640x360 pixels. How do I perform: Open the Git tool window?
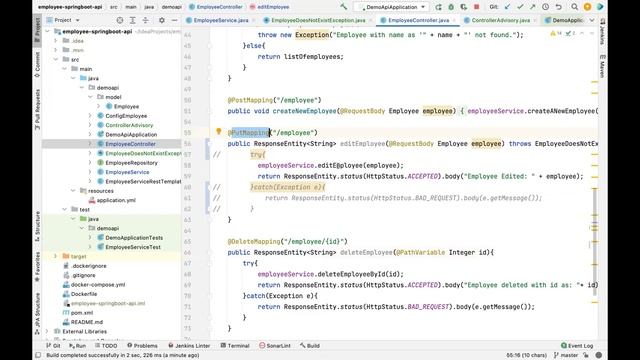pos(53,346)
